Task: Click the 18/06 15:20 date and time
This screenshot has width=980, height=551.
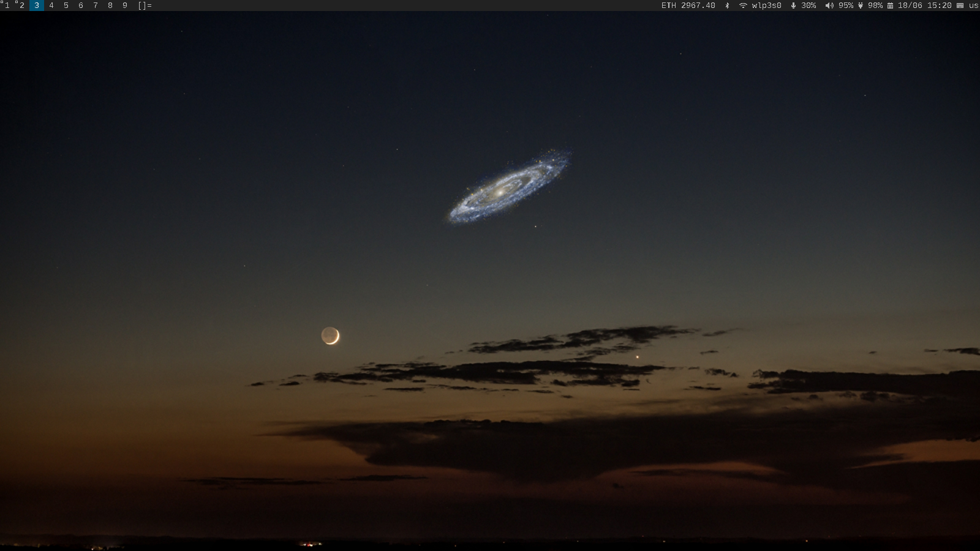Action: coord(924,6)
